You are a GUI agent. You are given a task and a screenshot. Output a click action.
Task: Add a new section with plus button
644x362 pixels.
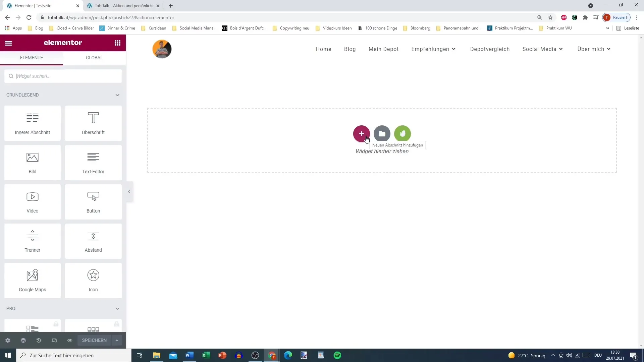pyautogui.click(x=361, y=134)
